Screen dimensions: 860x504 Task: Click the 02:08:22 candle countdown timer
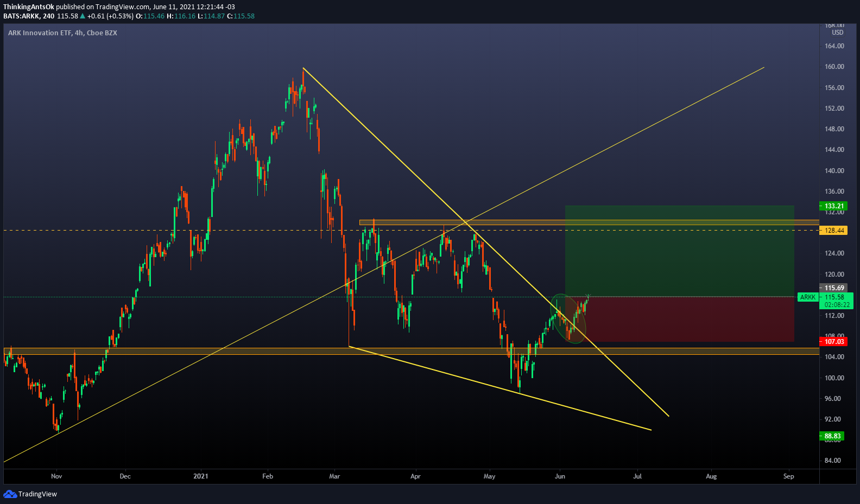point(837,305)
